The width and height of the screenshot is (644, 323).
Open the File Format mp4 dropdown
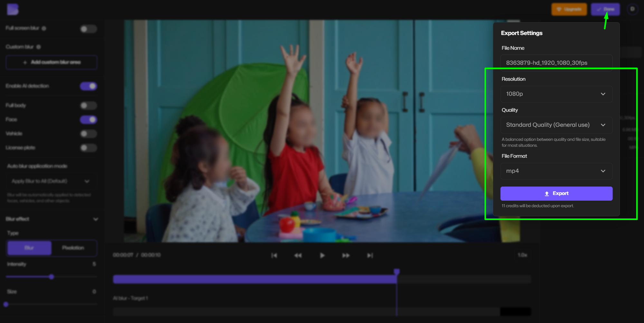(x=556, y=171)
